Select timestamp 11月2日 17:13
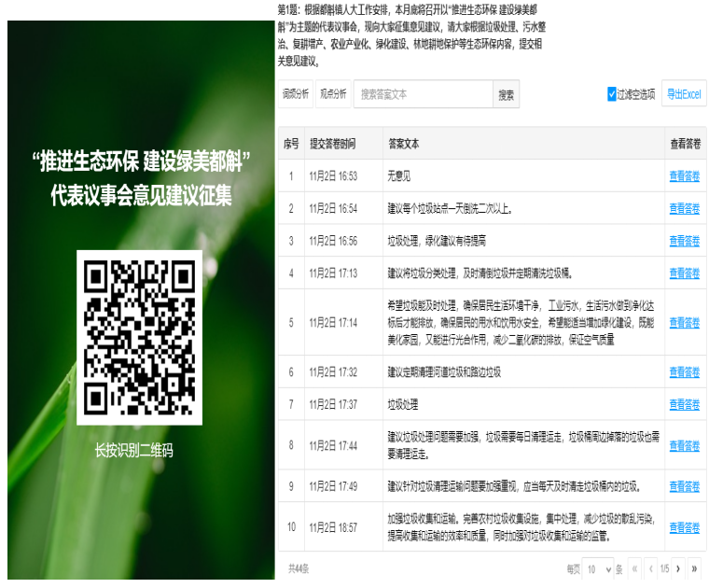709x588 pixels. tap(333, 273)
